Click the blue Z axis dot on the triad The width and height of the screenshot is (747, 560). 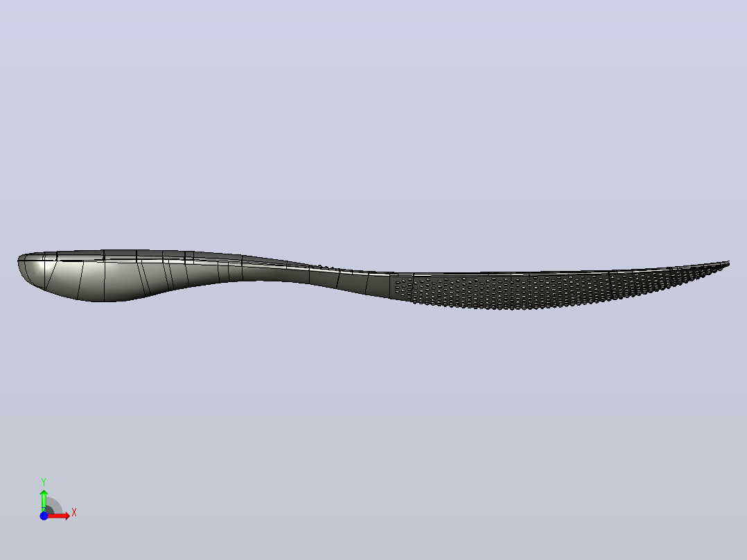click(x=44, y=516)
